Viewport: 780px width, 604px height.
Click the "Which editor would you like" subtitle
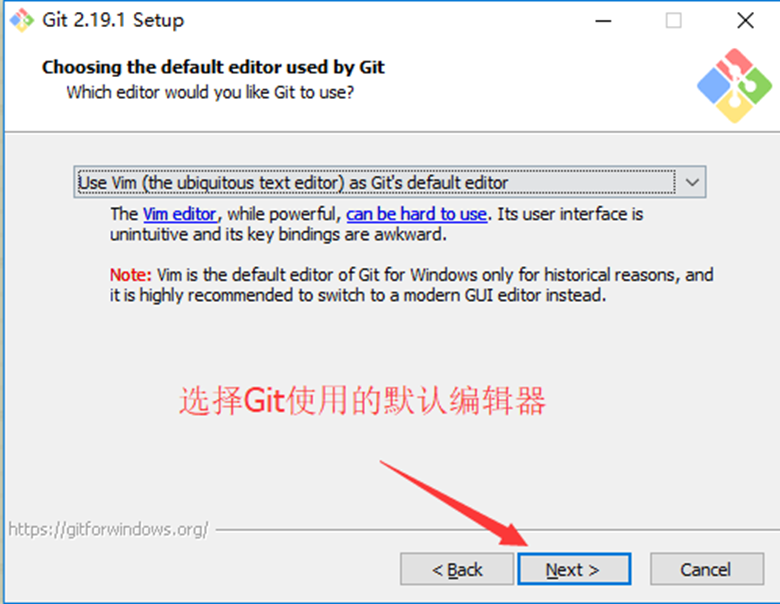tap(210, 93)
